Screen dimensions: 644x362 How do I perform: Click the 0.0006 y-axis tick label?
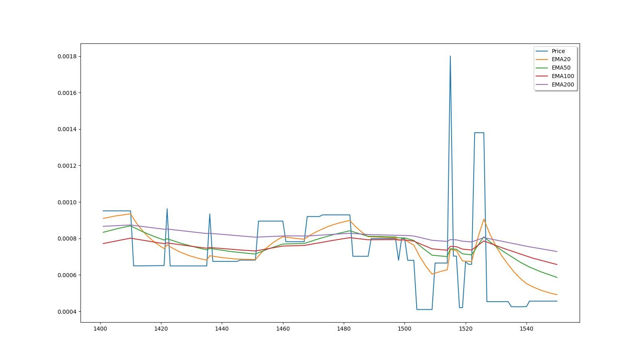[67, 275]
